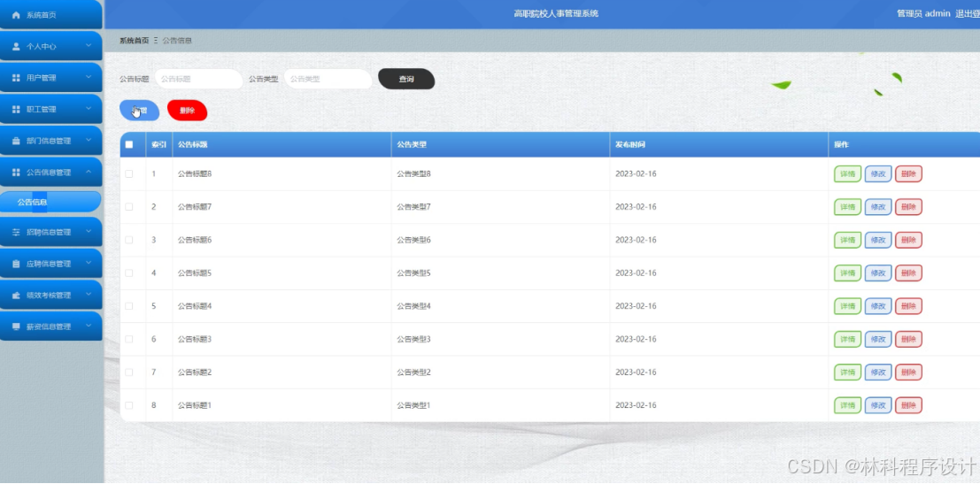Check the box for row 公告标题8
Image resolution: width=980 pixels, height=484 pixels.
pos(129,174)
